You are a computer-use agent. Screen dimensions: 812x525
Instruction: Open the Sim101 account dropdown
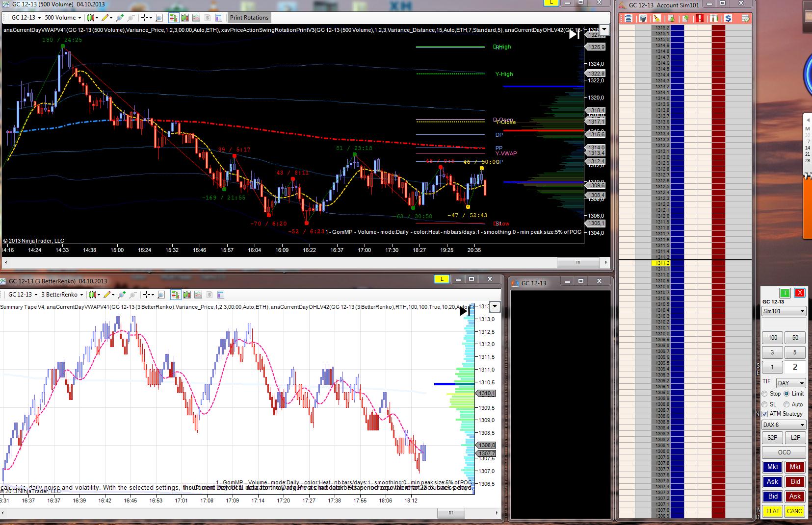tap(784, 311)
